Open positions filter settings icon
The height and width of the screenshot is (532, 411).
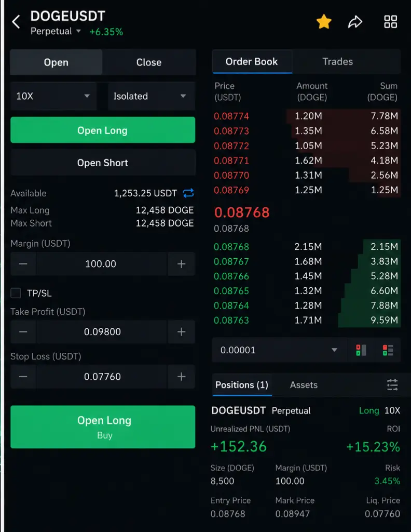[x=392, y=385]
